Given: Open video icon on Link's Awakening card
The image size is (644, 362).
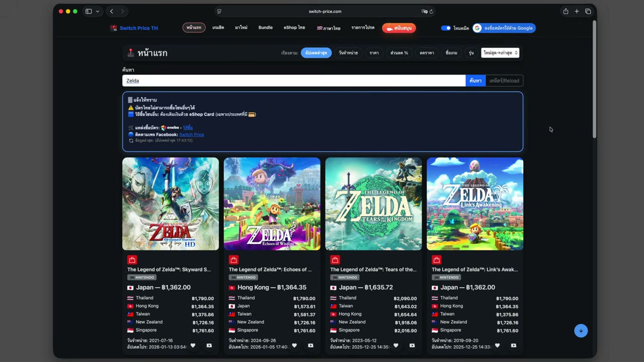Looking at the screenshot, I should tap(514, 345).
